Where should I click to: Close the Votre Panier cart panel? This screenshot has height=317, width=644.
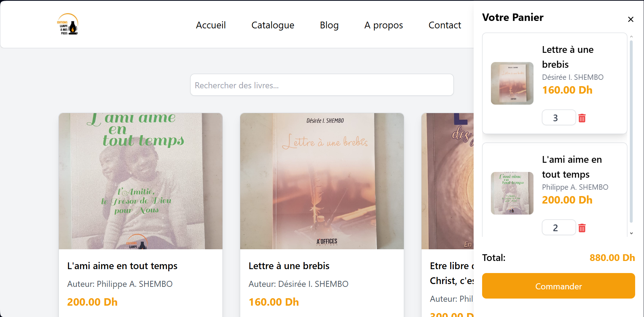tap(631, 19)
